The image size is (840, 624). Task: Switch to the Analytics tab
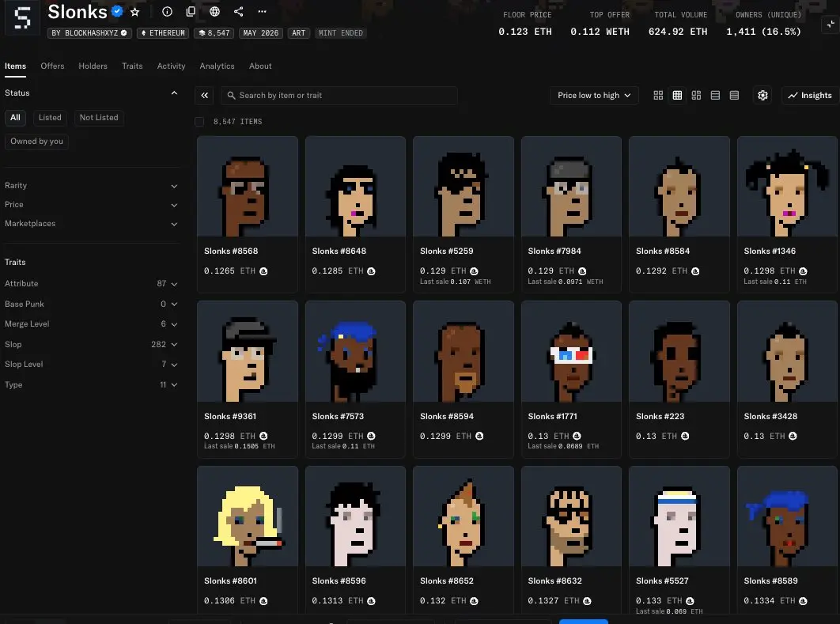[217, 66]
